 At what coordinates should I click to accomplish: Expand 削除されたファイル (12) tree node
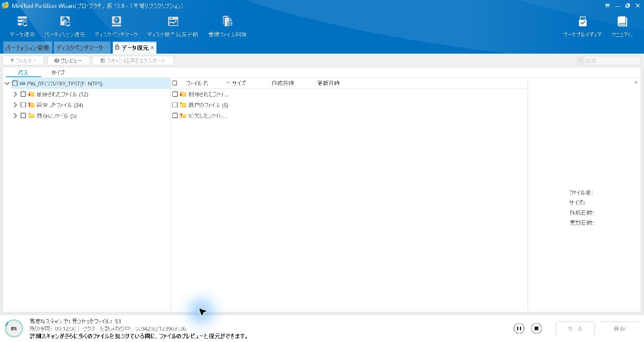click(15, 94)
